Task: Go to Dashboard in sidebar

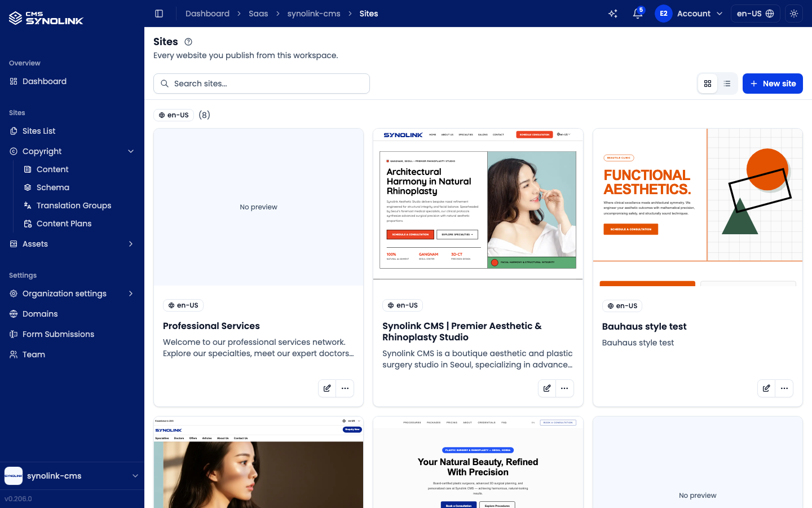Action: tap(72, 81)
